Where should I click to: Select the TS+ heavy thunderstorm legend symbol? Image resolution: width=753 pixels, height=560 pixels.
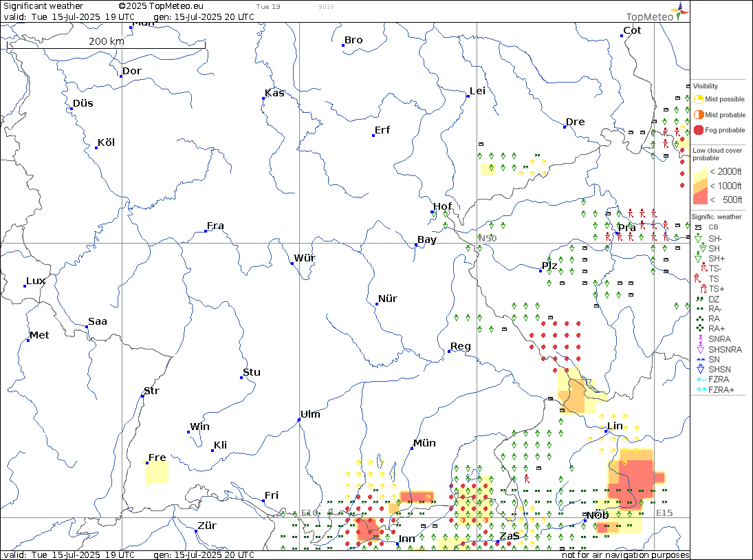704,289
